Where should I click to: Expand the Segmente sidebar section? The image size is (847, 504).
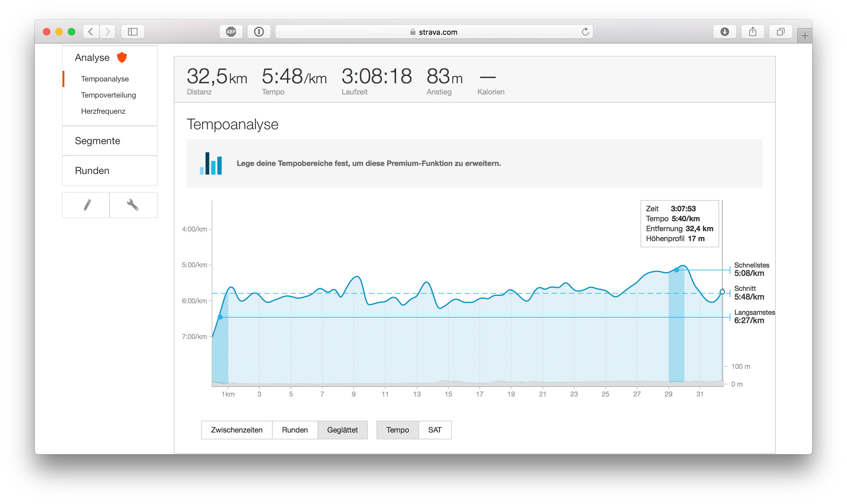pos(98,140)
